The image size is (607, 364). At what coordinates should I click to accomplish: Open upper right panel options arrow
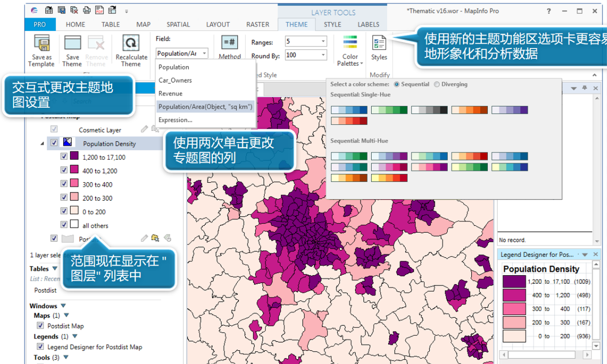click(x=573, y=88)
